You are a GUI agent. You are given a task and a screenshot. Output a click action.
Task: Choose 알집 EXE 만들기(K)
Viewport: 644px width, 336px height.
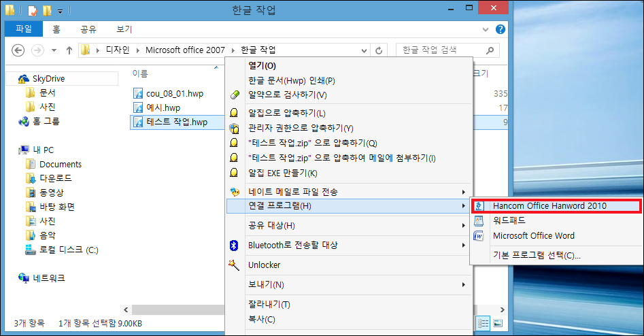[x=283, y=173]
